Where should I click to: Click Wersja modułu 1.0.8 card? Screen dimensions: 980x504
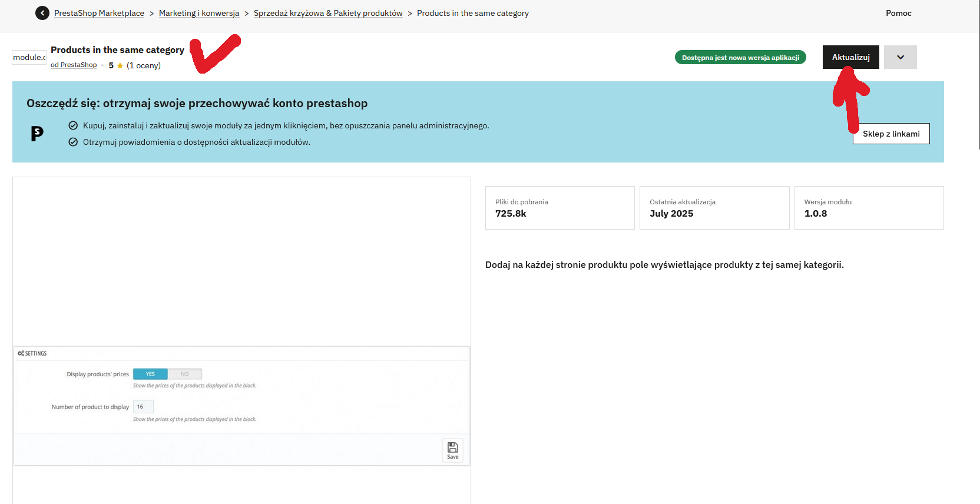[869, 208]
